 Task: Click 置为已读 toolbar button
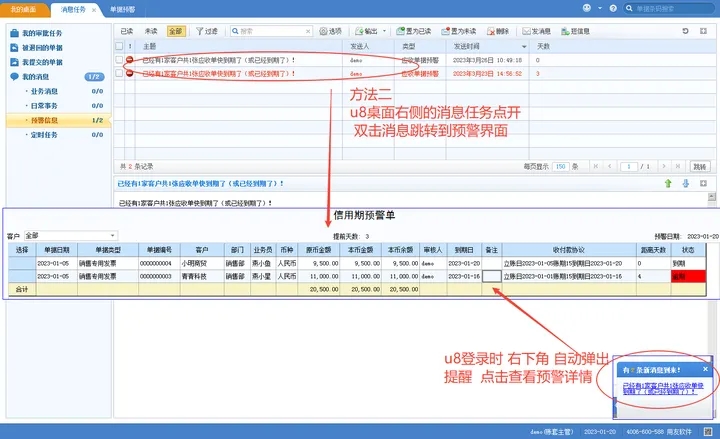tap(414, 31)
